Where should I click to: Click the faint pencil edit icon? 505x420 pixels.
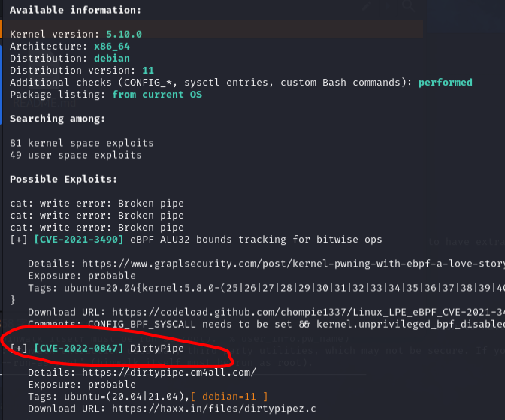click(x=367, y=5)
